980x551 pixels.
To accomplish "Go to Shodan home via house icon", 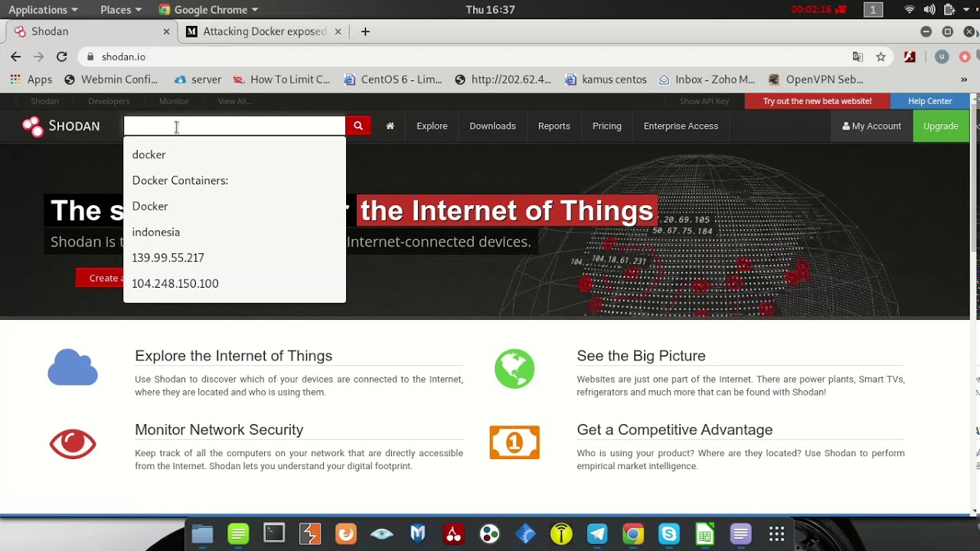I will (390, 126).
